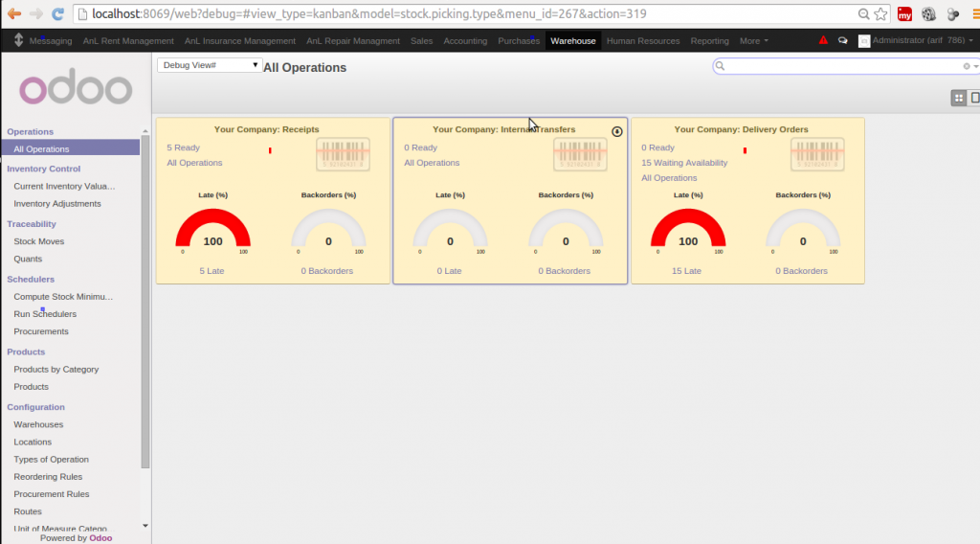Click the Odoo logo

[x=76, y=89]
